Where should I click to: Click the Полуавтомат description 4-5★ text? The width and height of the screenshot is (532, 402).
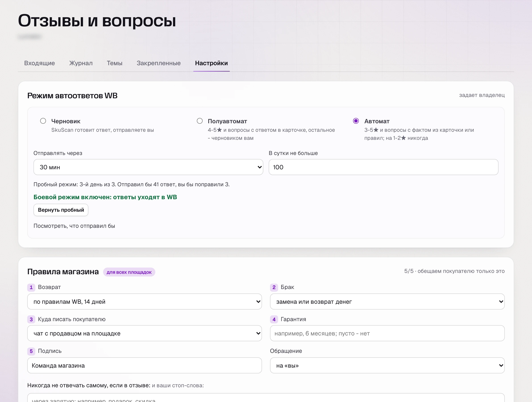pyautogui.click(x=271, y=134)
